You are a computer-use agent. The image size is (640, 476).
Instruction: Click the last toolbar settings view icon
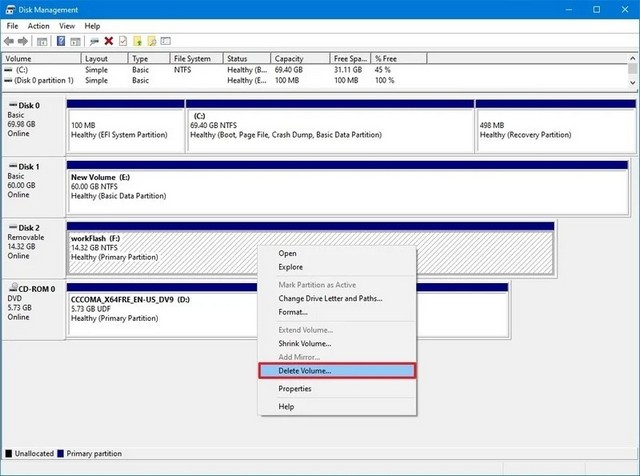click(x=165, y=41)
